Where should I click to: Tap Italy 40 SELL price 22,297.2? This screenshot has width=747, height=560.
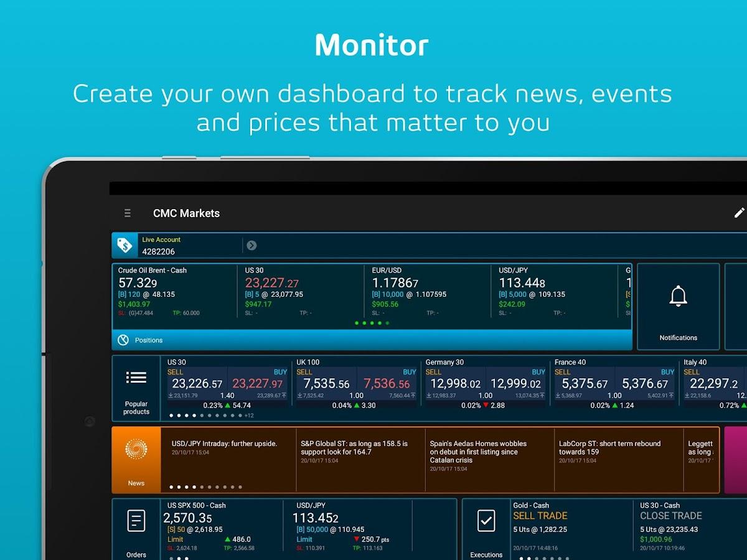point(713,383)
